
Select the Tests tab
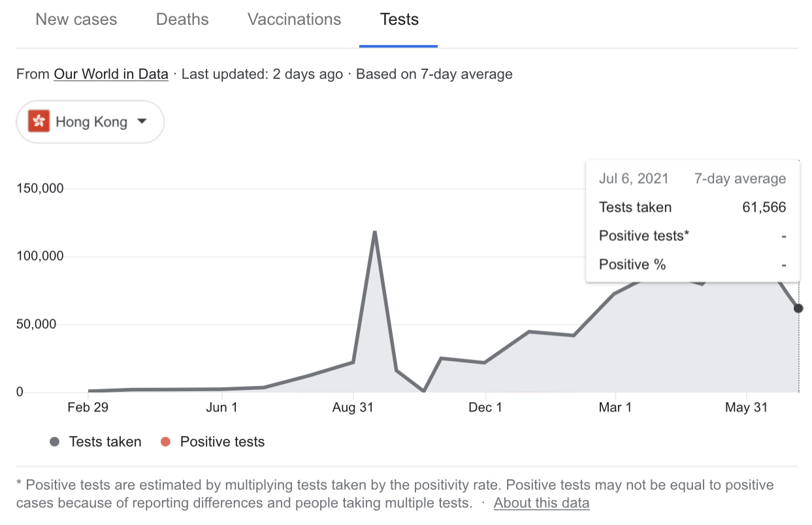[399, 20]
